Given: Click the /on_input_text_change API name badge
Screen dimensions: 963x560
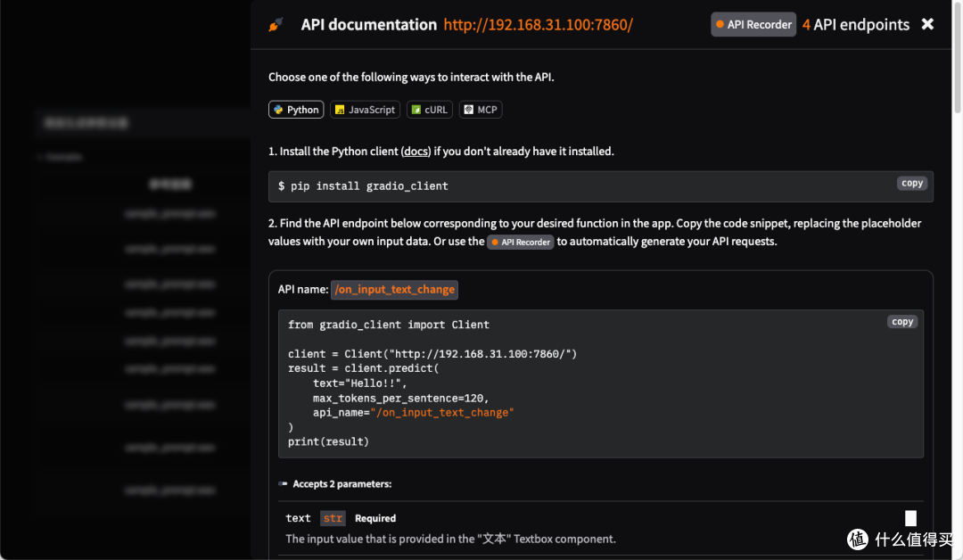Looking at the screenshot, I should (394, 289).
